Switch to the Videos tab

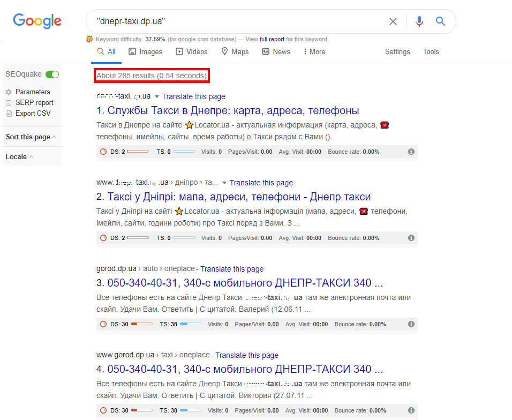tap(191, 51)
